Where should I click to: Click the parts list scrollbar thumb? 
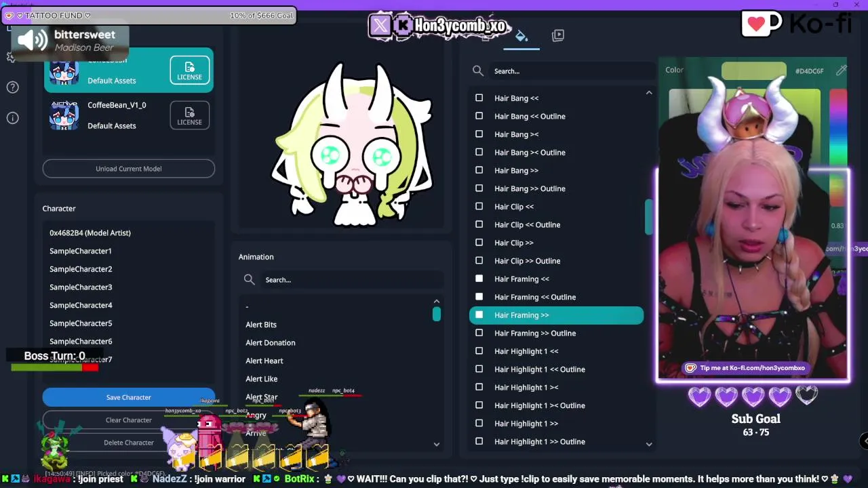point(648,218)
